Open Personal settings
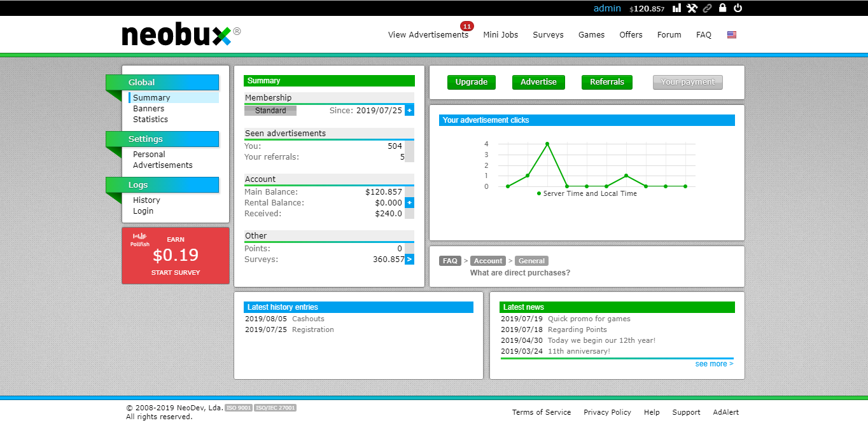Screen dimensions: 868x423 [149, 155]
